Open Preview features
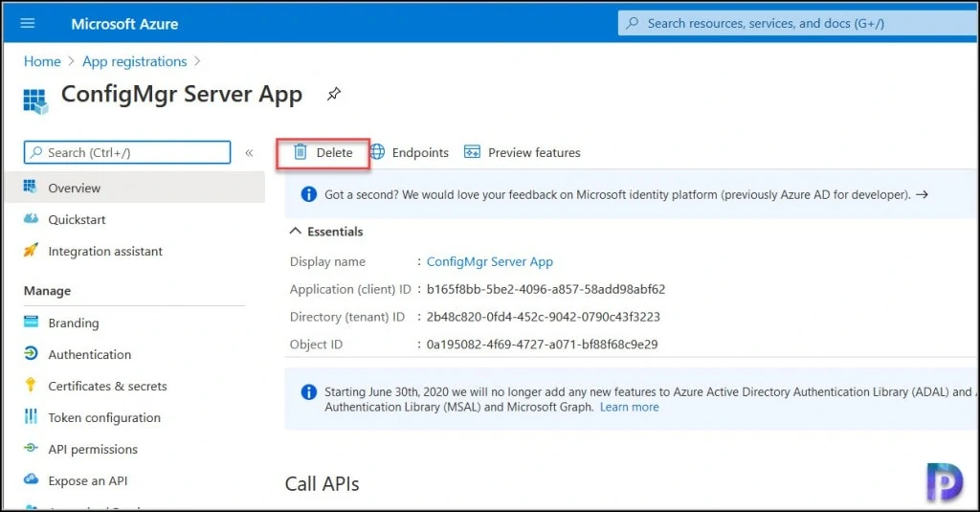 coord(523,152)
